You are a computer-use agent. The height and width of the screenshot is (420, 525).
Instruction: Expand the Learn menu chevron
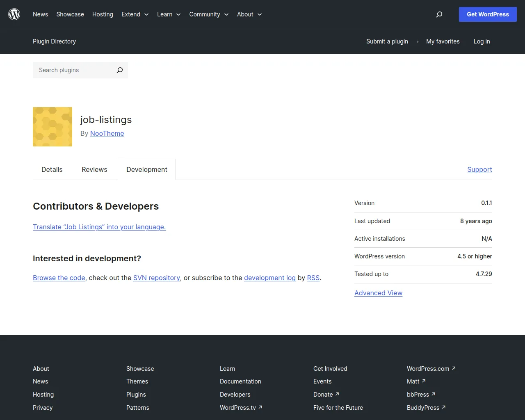pos(178,14)
